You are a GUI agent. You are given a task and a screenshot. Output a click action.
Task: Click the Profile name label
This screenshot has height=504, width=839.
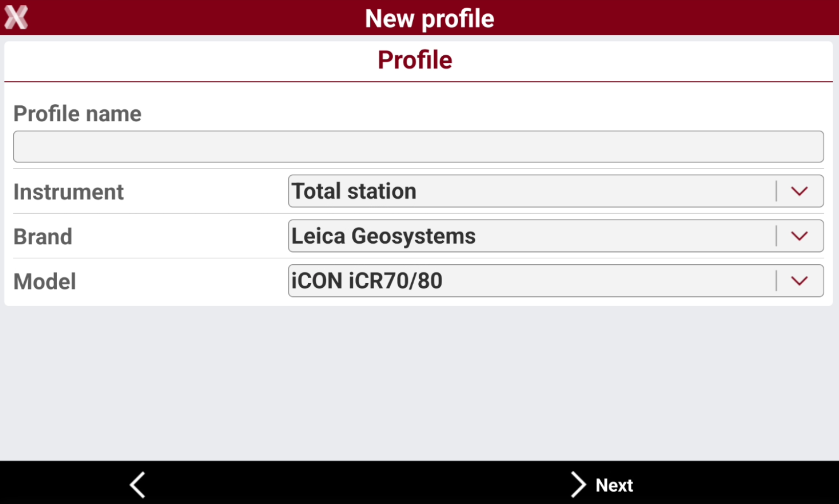tap(77, 113)
